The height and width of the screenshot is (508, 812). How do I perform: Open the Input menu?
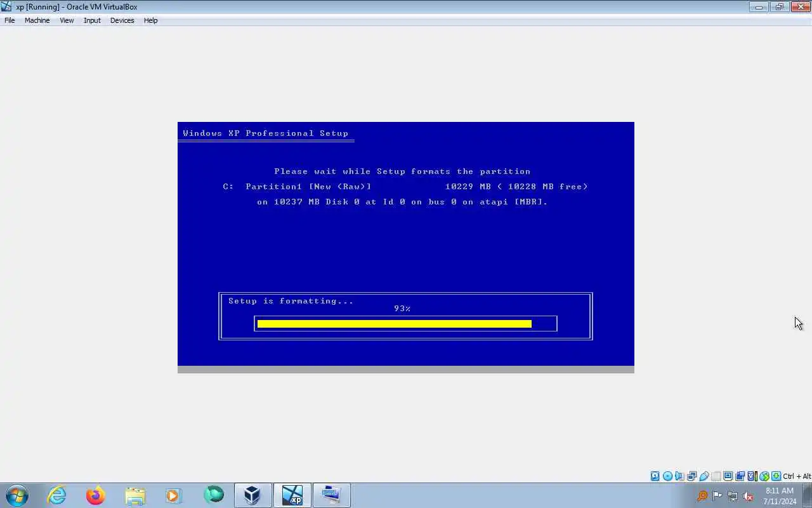[x=92, y=20]
